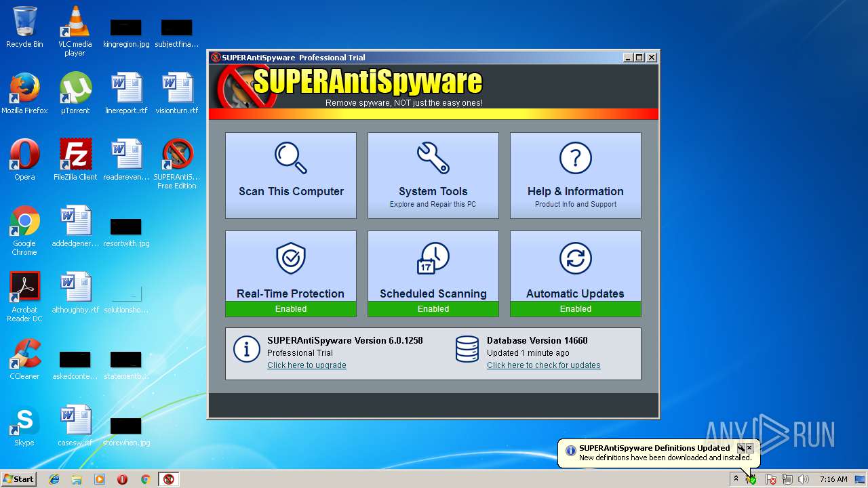Image resolution: width=868 pixels, height=488 pixels.
Task: Select µTorrent desktop shortcut
Action: (x=75, y=94)
